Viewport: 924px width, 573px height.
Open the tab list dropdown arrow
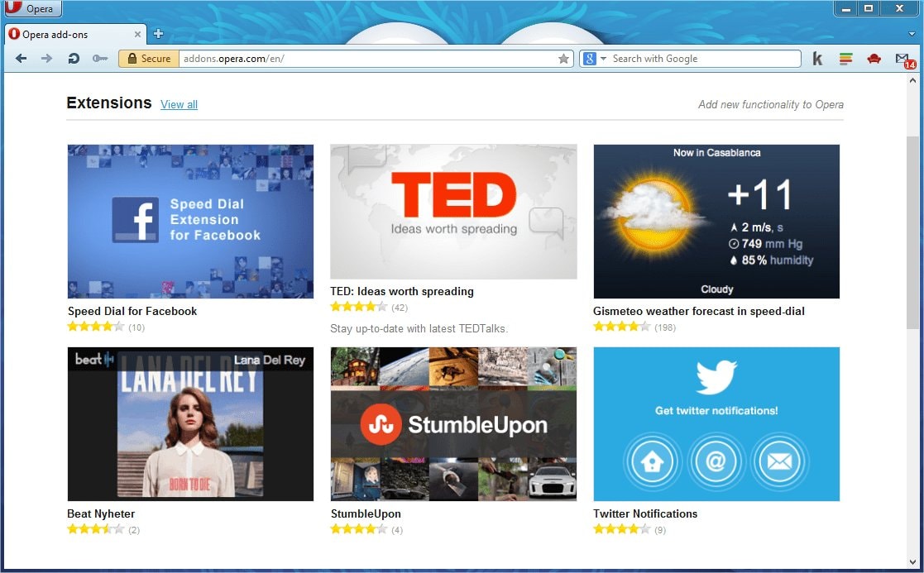[912, 34]
